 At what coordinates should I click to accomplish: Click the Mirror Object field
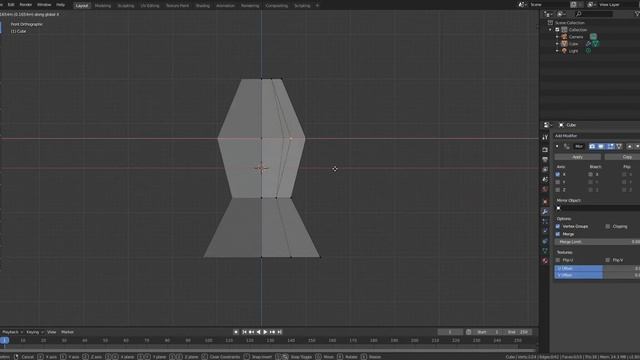coord(597,208)
